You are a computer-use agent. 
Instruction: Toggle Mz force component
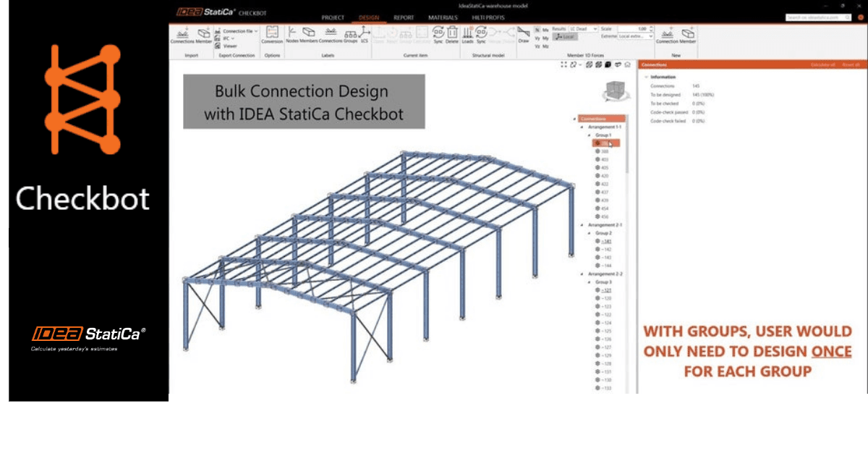pos(545,46)
